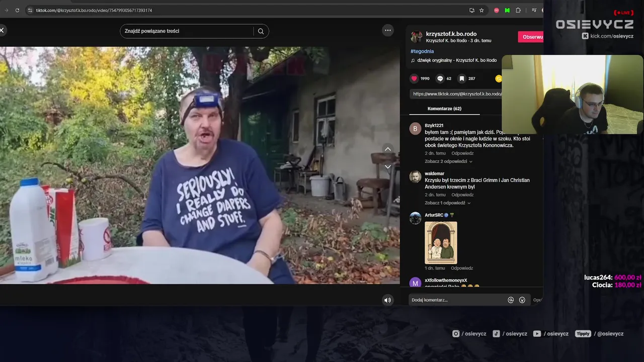Click the 'Znajdź powiązane treści' search field
The height and width of the screenshot is (362, 644).
(x=186, y=31)
